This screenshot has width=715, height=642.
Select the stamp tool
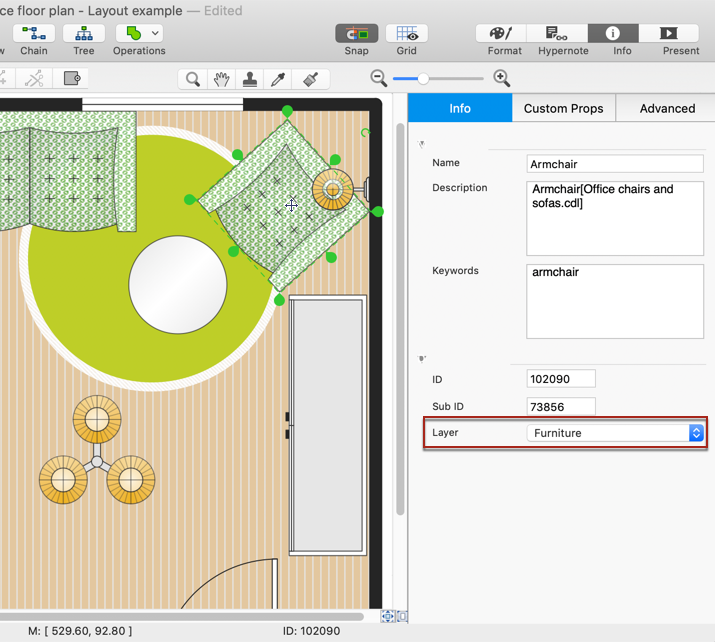(x=251, y=79)
